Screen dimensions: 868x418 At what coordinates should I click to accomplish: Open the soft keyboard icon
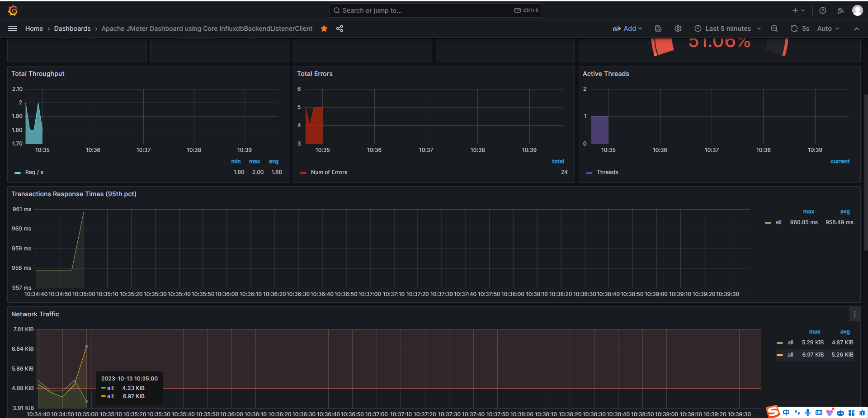coord(819,413)
